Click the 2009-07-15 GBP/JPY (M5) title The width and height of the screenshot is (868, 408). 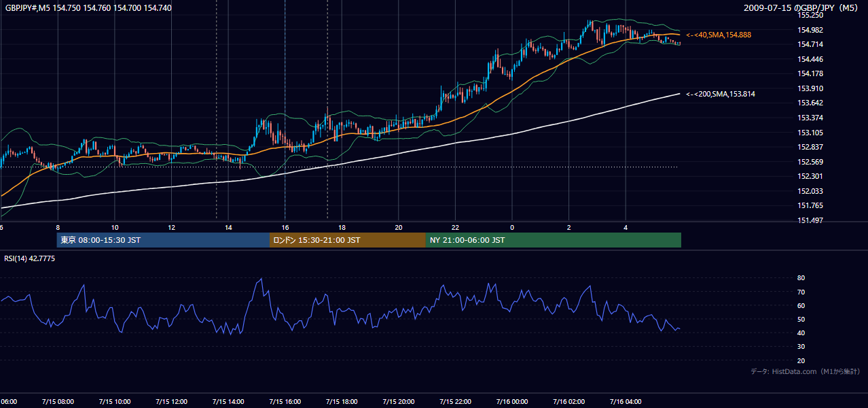[802, 8]
